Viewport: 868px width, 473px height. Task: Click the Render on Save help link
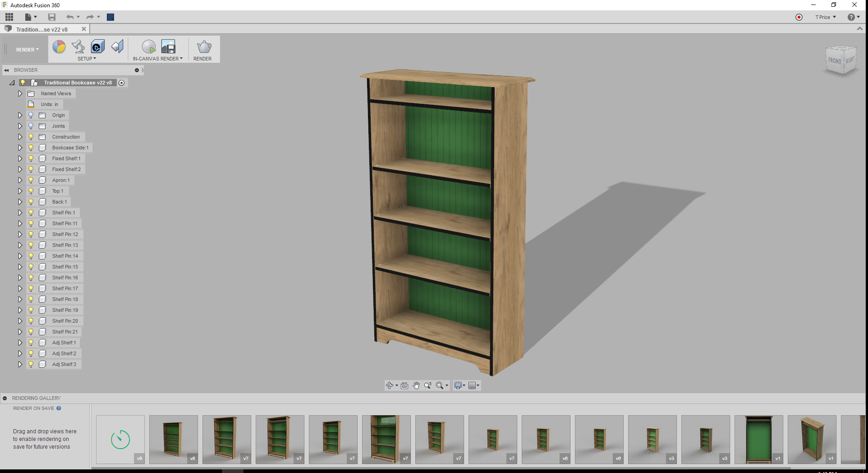pyautogui.click(x=59, y=408)
